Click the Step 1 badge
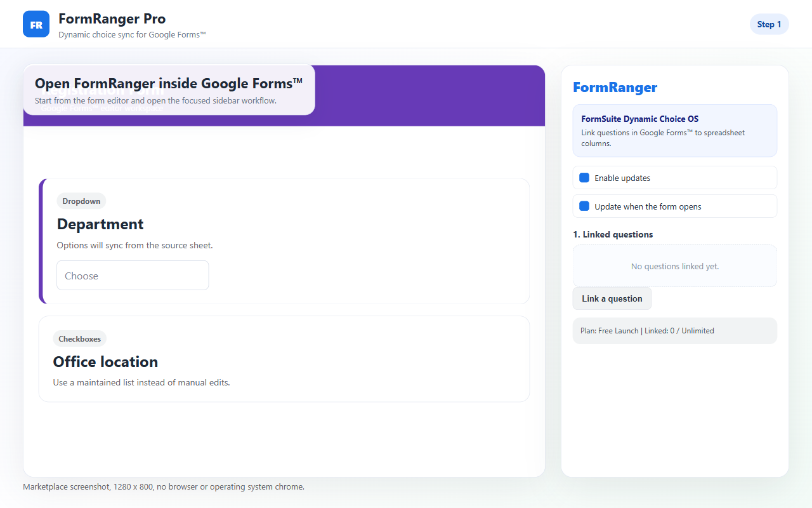The image size is (812, 508). 769,24
